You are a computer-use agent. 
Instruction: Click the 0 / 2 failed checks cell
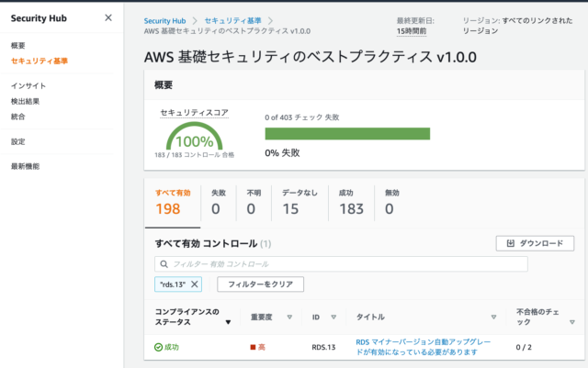click(524, 348)
